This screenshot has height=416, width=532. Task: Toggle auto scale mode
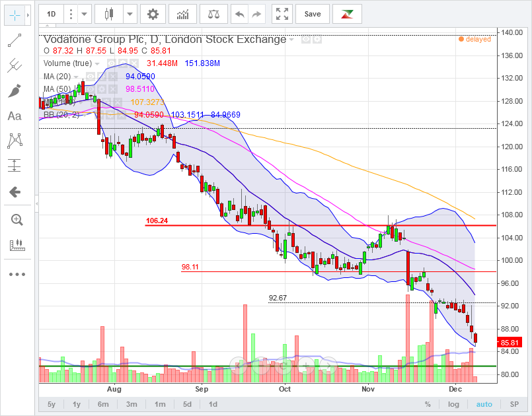(484, 404)
